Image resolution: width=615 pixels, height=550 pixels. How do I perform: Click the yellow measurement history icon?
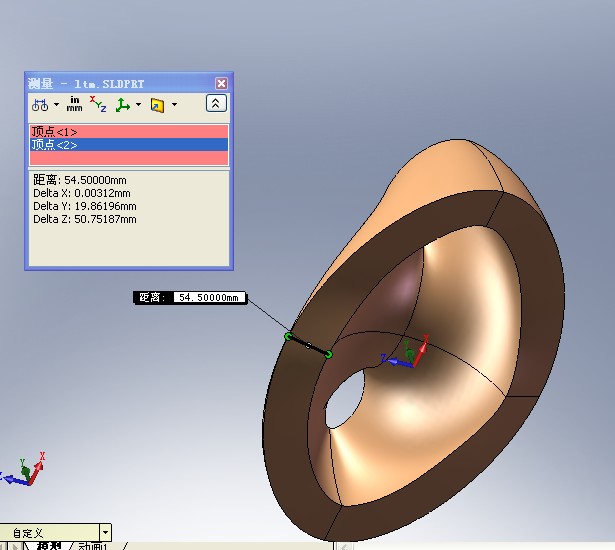tap(158, 105)
